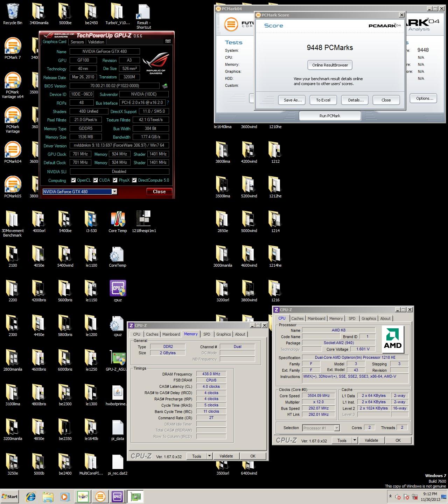Click the Run PCMark button

coord(330,115)
